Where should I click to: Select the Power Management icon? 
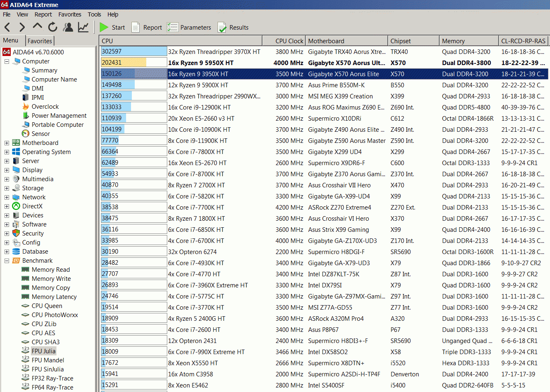pos(26,116)
